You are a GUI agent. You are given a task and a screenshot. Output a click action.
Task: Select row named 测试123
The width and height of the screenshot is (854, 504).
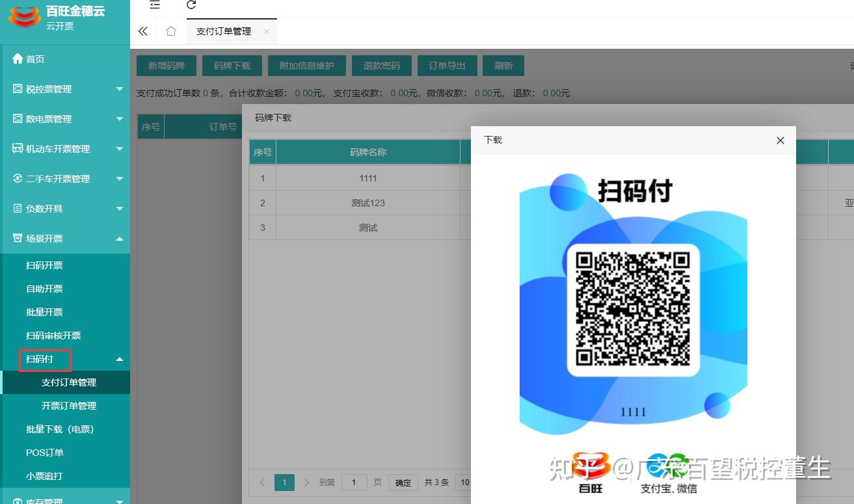click(368, 203)
